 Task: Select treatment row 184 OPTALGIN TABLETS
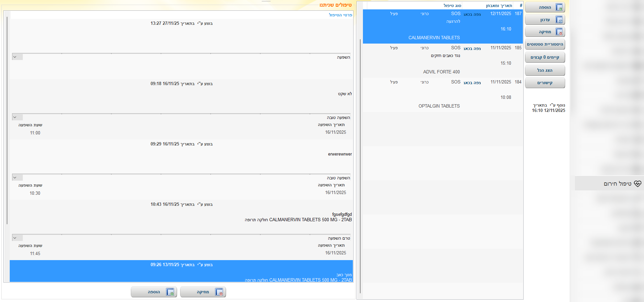442,95
